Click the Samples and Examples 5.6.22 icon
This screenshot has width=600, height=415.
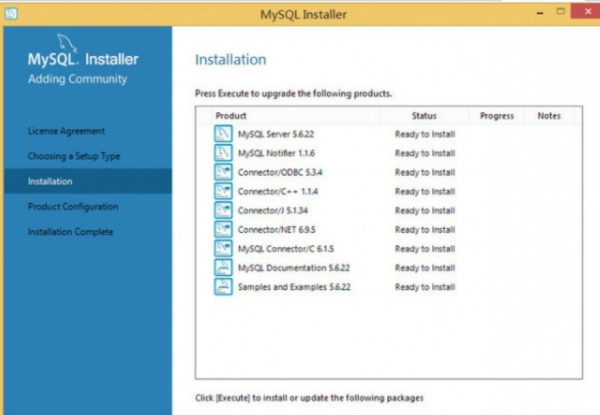coord(223,287)
